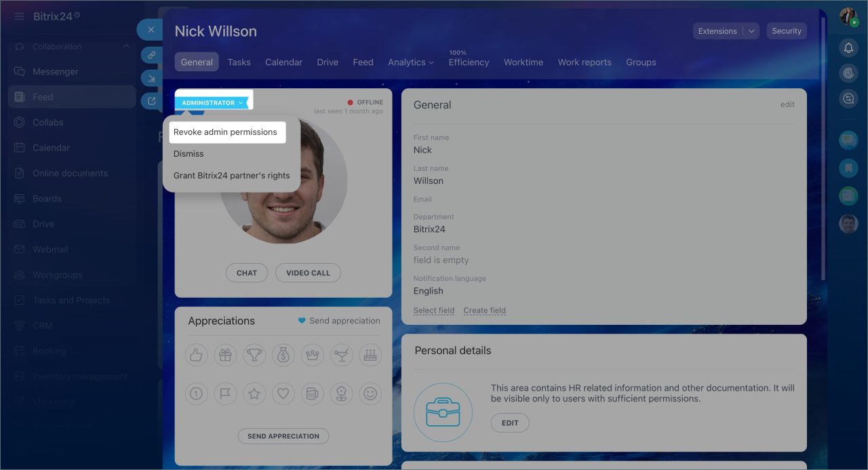This screenshot has width=868, height=470.
Task: Open notifications bell in right sidebar
Action: [x=848, y=47]
